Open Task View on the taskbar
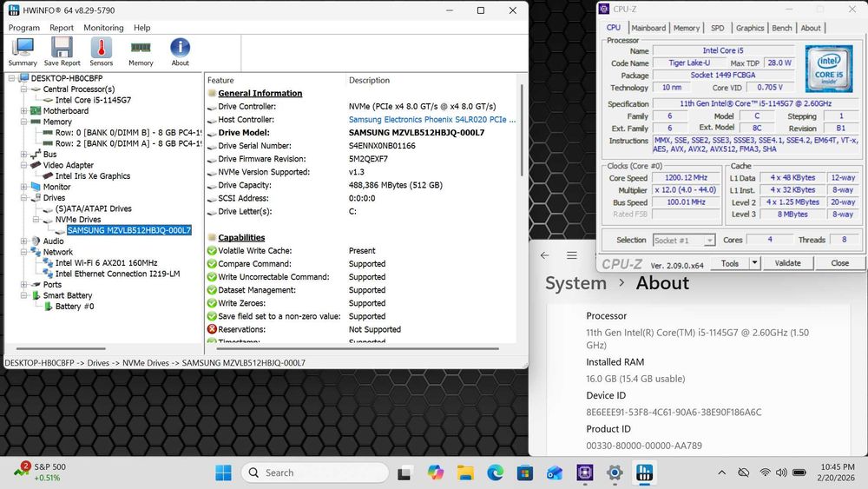The image size is (868, 489). 404,473
